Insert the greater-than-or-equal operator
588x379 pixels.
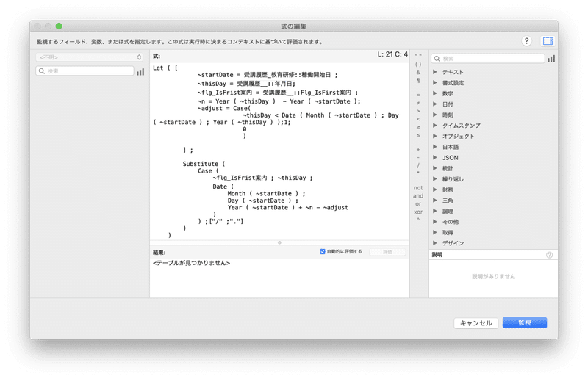coord(418,127)
